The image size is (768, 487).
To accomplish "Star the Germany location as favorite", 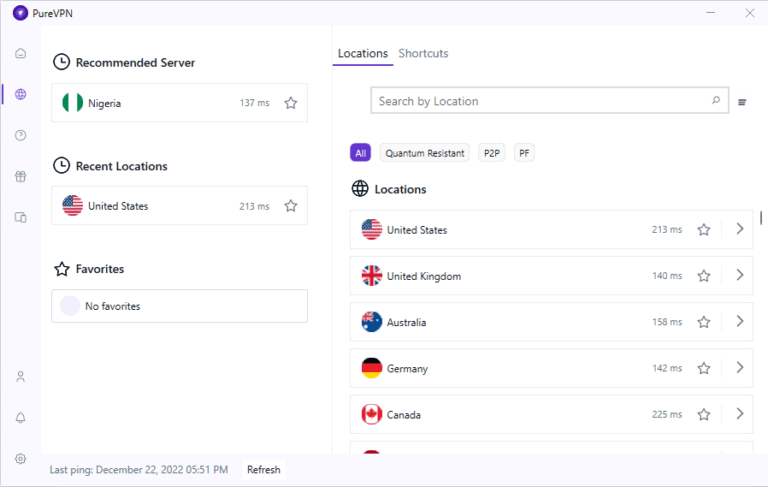I will [x=704, y=368].
